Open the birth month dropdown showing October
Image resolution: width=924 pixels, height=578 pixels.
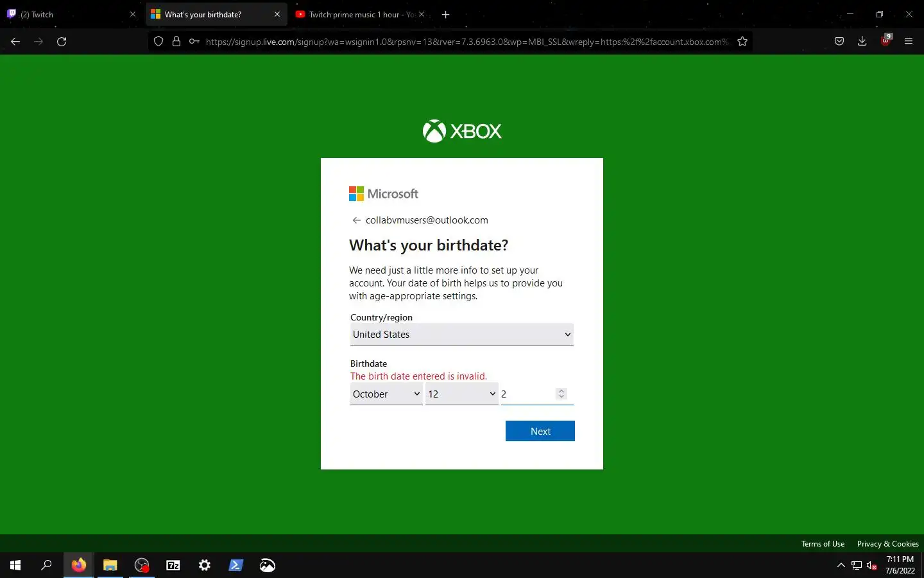[386, 394]
